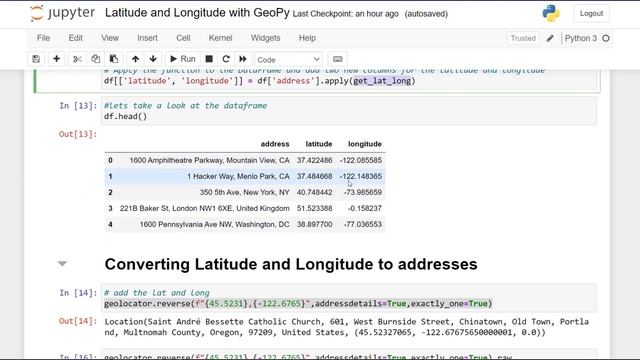Viewport: 640px width, 360px height.
Task: Open the Help menu
Action: (x=307, y=38)
